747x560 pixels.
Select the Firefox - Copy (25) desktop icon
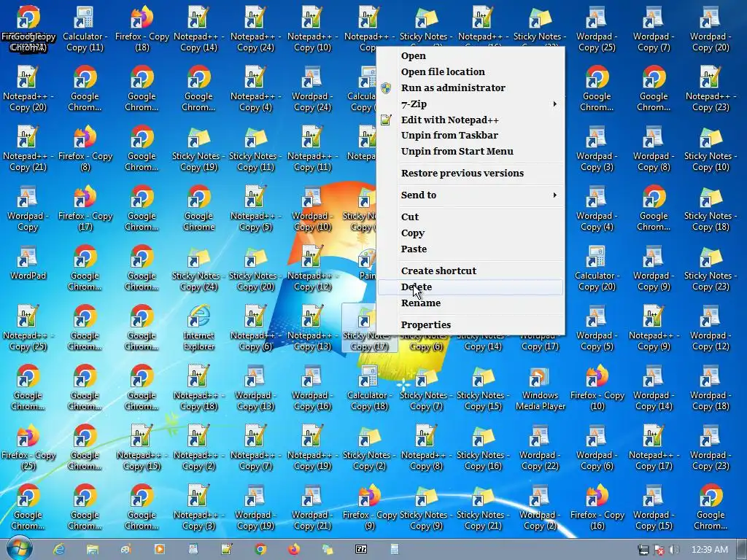pyautogui.click(x=28, y=448)
